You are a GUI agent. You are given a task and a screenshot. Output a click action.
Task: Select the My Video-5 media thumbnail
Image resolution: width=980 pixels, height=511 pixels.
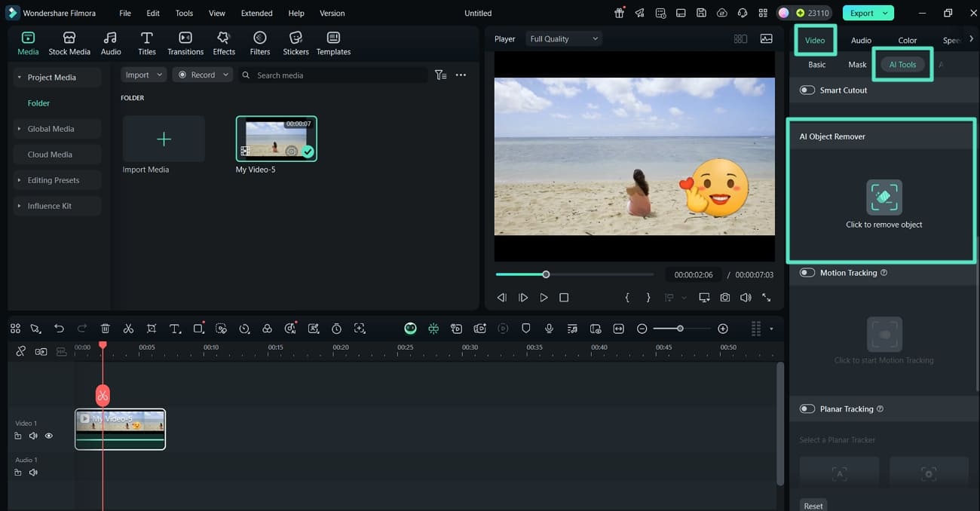click(x=277, y=139)
